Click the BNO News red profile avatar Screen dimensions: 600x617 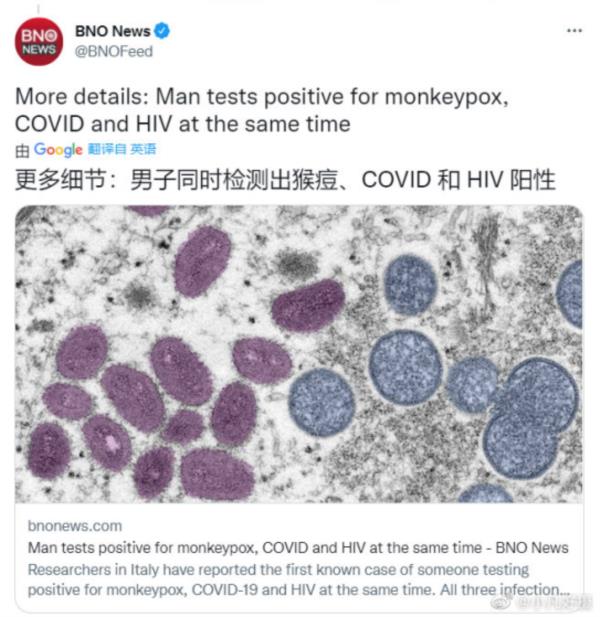pos(38,42)
